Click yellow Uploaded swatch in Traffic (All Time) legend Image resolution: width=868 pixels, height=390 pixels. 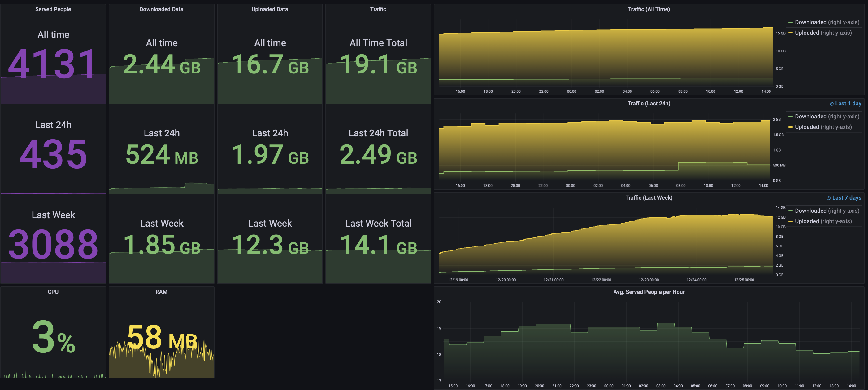tap(790, 33)
